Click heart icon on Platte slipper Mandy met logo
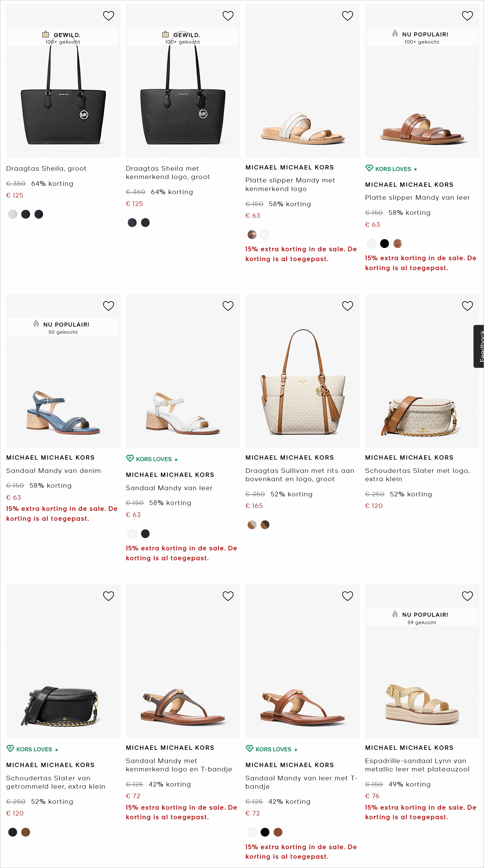Screen dimensions: 484x868 pyautogui.click(x=347, y=16)
